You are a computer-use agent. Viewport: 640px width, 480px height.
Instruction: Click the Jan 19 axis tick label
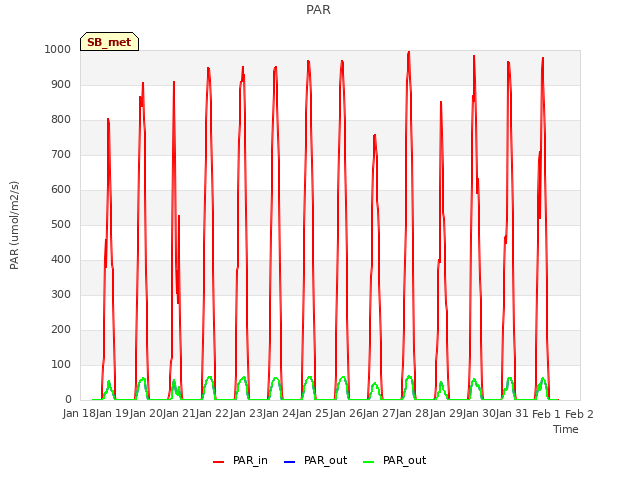coord(112,414)
